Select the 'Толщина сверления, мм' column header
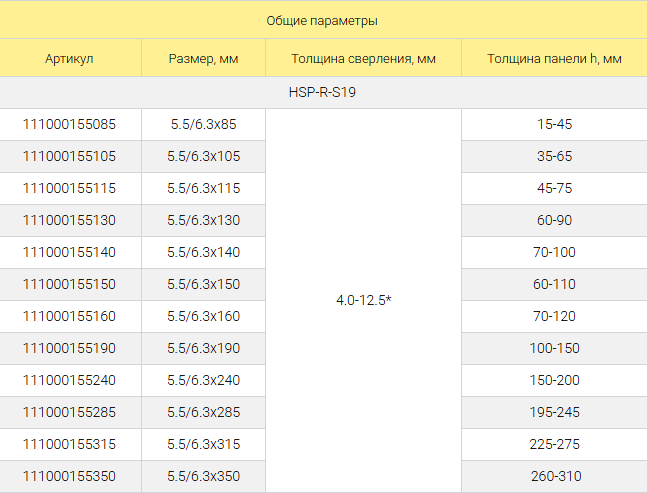This screenshot has width=648, height=493. tap(363, 58)
